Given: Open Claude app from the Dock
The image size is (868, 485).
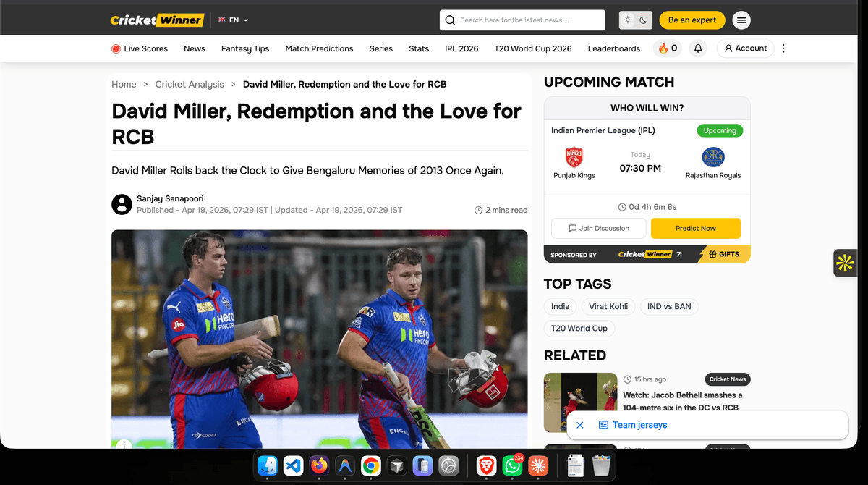Looking at the screenshot, I should pyautogui.click(x=538, y=465).
